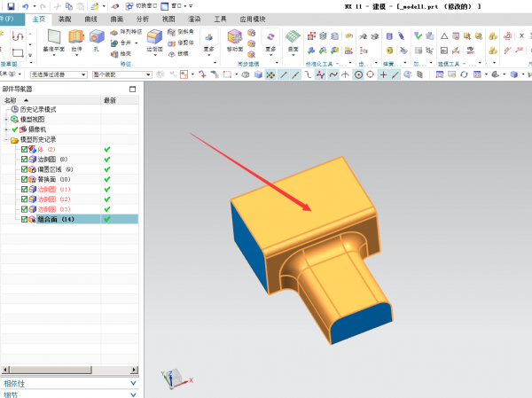The width and height of the screenshot is (532, 398).
Task: Toggle the arc center snap point icon
Action: click(x=358, y=74)
